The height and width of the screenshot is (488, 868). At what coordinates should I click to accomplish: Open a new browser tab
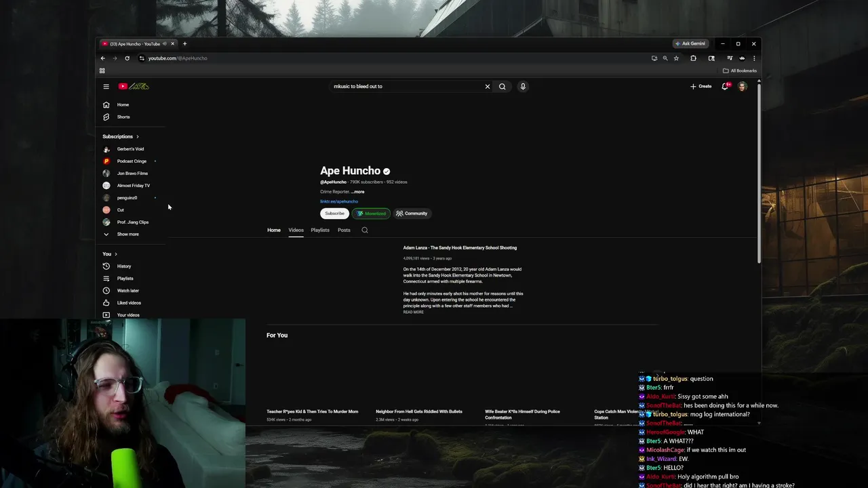184,44
